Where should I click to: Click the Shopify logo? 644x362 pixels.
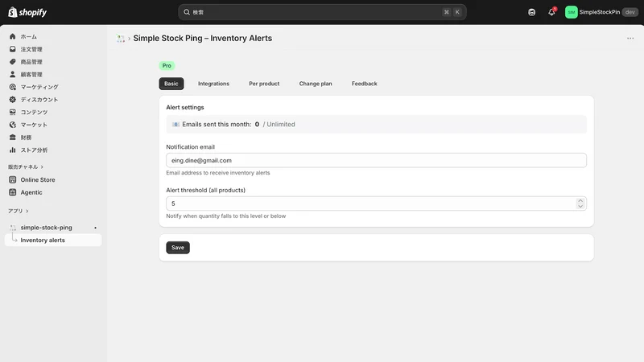(x=27, y=12)
